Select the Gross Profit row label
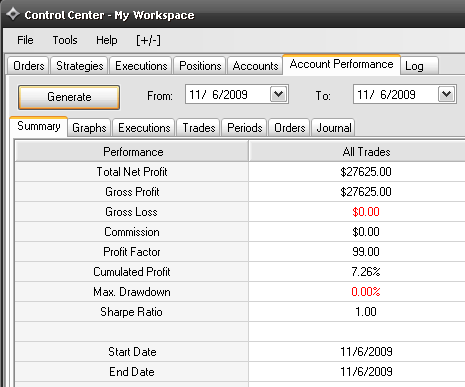The height and width of the screenshot is (387, 465). click(x=132, y=192)
